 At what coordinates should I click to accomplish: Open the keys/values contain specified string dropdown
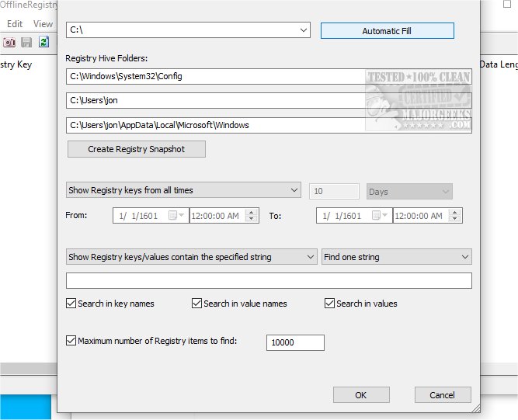click(309, 257)
